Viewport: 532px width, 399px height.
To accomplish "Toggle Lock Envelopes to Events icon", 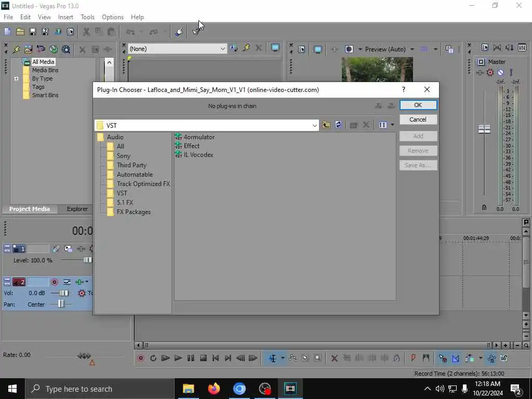I will (491, 358).
